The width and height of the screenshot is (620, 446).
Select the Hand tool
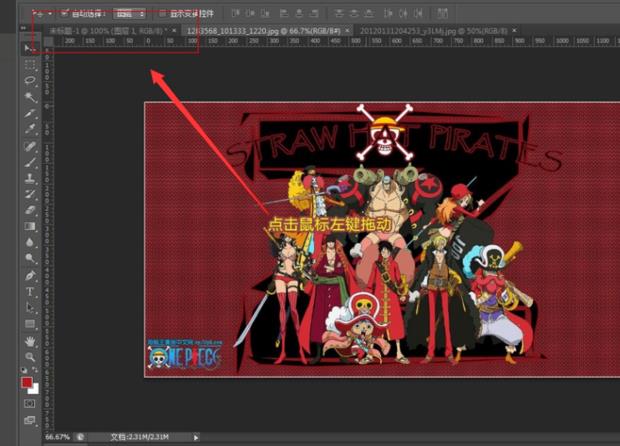pyautogui.click(x=30, y=340)
